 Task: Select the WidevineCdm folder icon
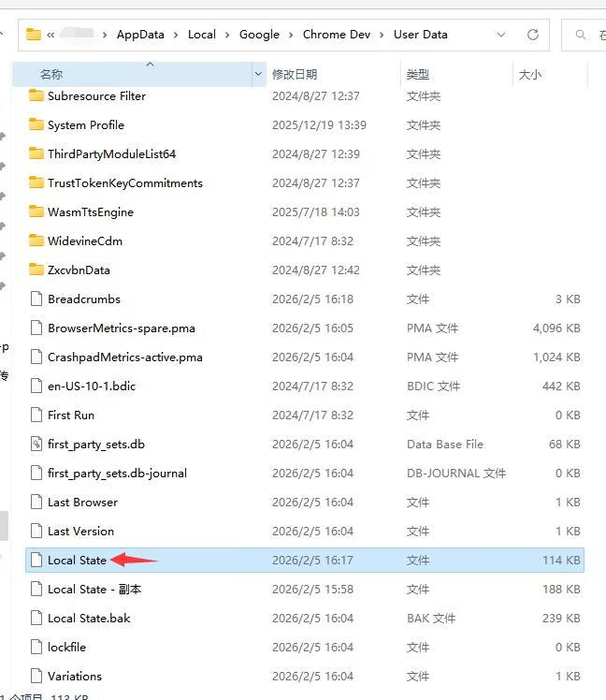coord(36,241)
